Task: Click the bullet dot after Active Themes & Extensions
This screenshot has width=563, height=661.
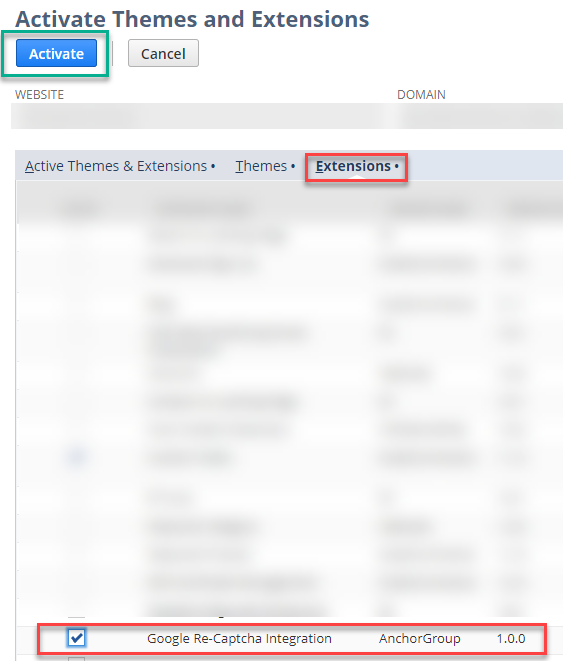Action: pyautogui.click(x=213, y=167)
